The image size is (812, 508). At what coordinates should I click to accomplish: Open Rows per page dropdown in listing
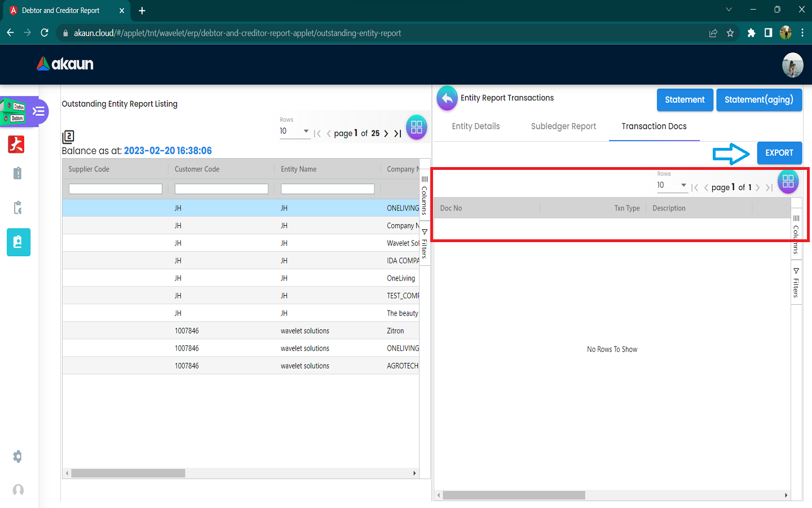point(294,131)
